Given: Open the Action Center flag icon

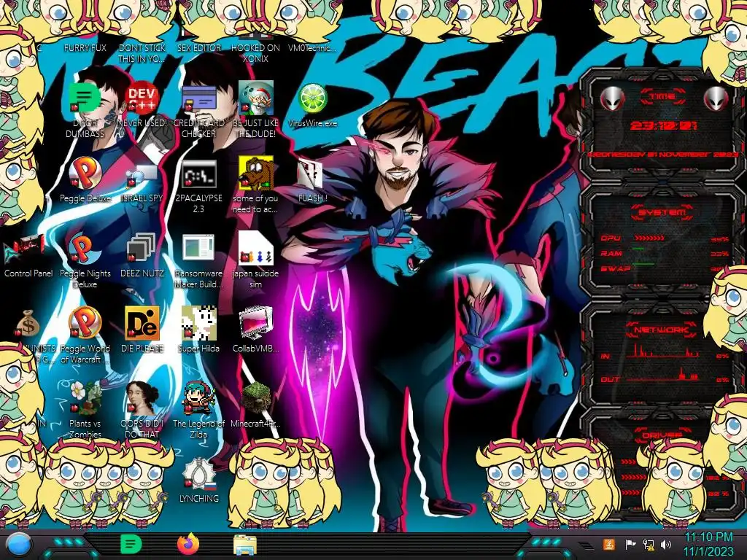Looking at the screenshot, I should pos(630,545).
